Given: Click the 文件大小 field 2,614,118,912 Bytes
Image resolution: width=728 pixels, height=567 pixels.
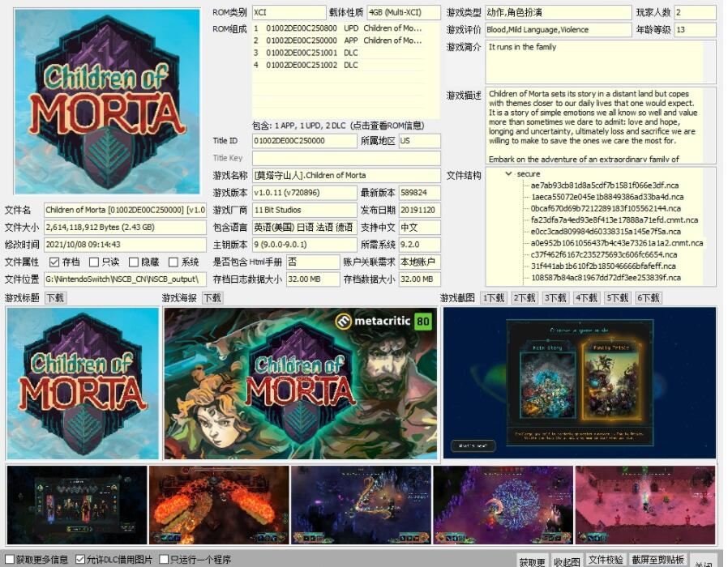Looking at the screenshot, I should coord(125,228).
